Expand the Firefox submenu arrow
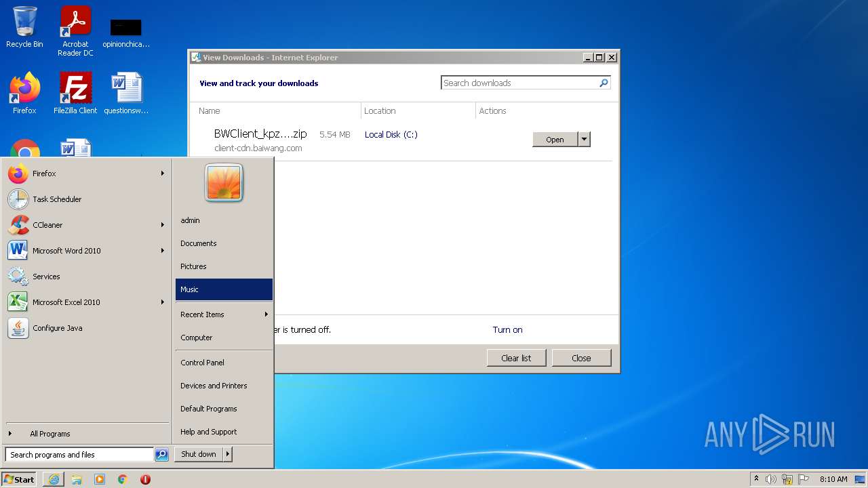Screen dimensions: 868x488 point(163,174)
